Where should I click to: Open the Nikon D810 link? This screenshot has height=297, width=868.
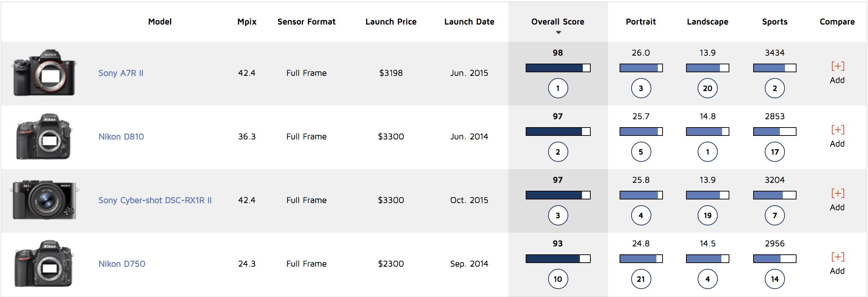(121, 137)
